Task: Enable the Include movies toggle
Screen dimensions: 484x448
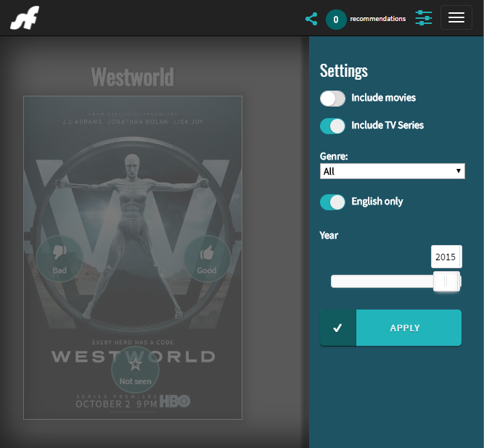Action: coord(332,99)
